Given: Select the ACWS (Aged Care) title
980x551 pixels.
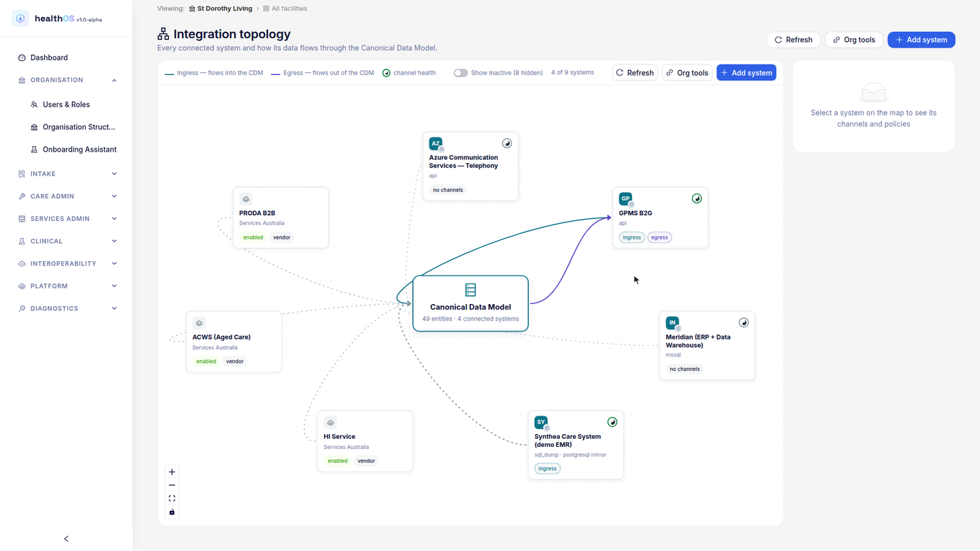Looking at the screenshot, I should (221, 337).
